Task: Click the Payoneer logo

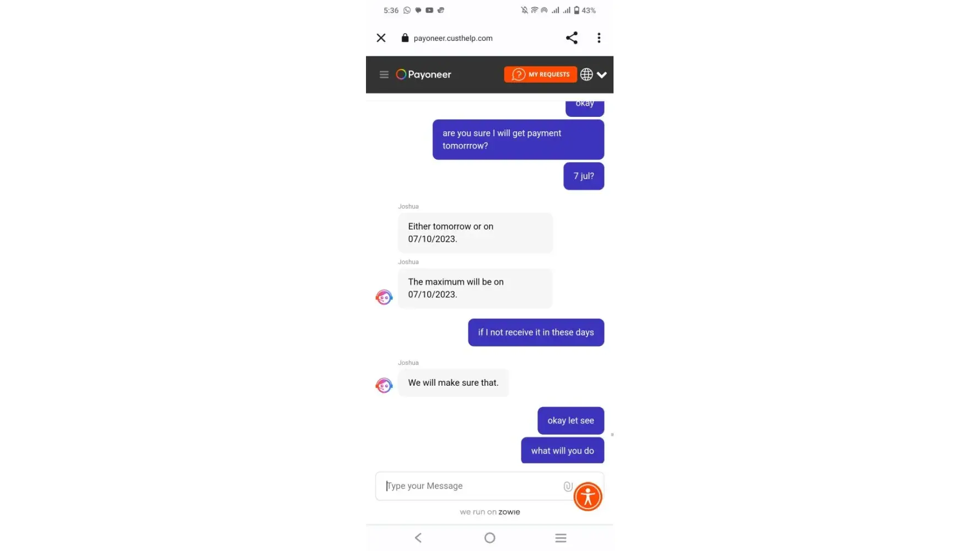Action: 423,74
